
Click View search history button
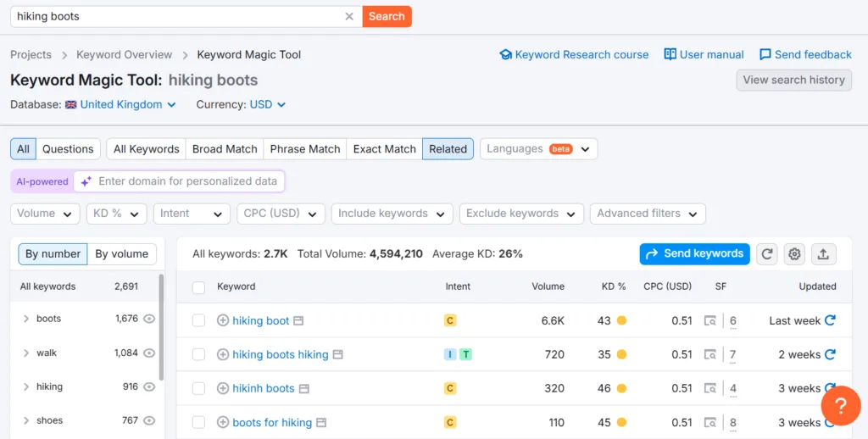coord(793,81)
